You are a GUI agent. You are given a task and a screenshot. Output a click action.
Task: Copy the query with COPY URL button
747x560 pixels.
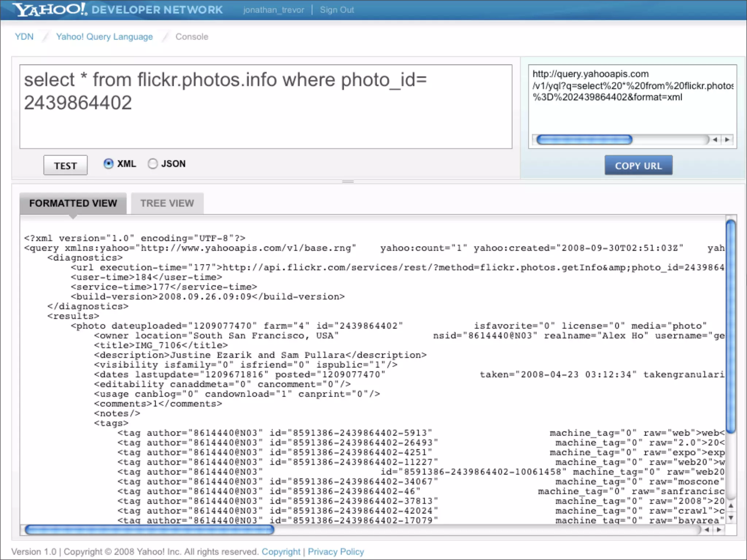[x=638, y=166]
